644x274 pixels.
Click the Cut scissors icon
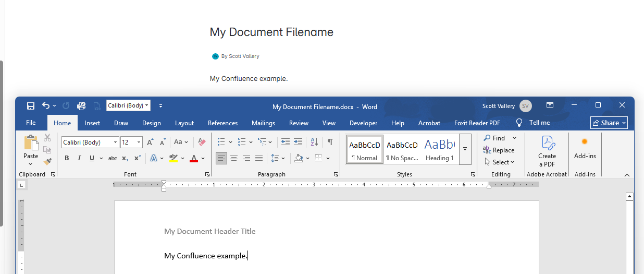(x=47, y=138)
